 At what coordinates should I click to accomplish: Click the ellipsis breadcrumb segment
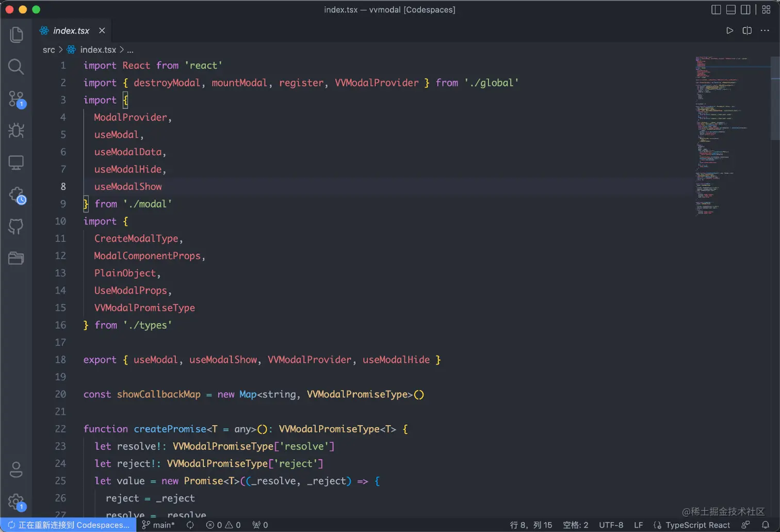click(x=130, y=50)
